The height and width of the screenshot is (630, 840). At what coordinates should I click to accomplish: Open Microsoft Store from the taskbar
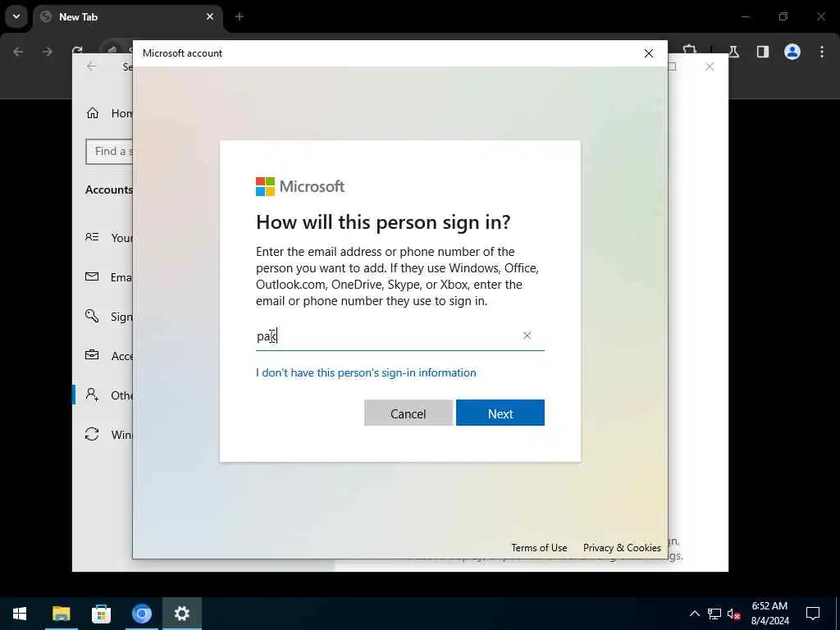101,614
